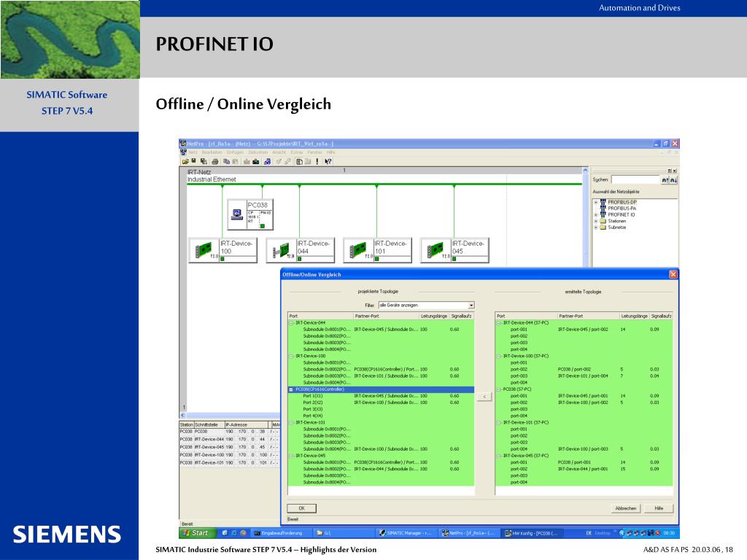The width and height of the screenshot is (747, 560).
Task: Select 'IRT-Device-101 / port-004' partner port entry
Action: (x=583, y=376)
